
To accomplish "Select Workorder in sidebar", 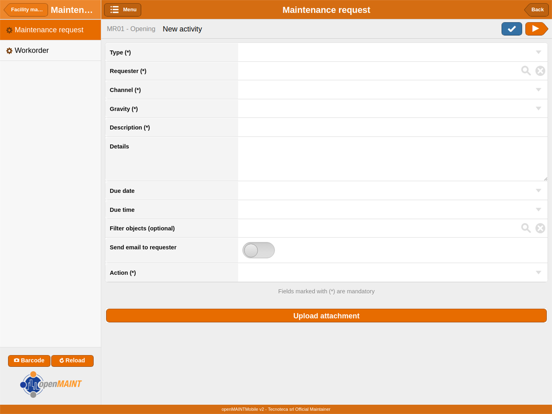I will tap(50, 50).
